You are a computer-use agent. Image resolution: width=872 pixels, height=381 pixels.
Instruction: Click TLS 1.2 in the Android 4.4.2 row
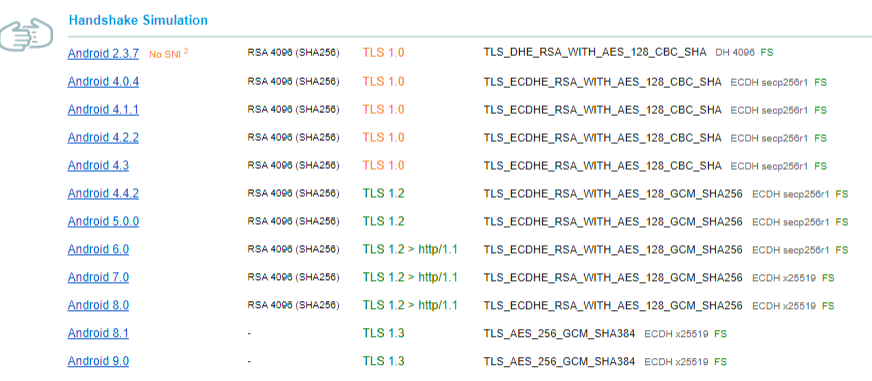tap(383, 193)
